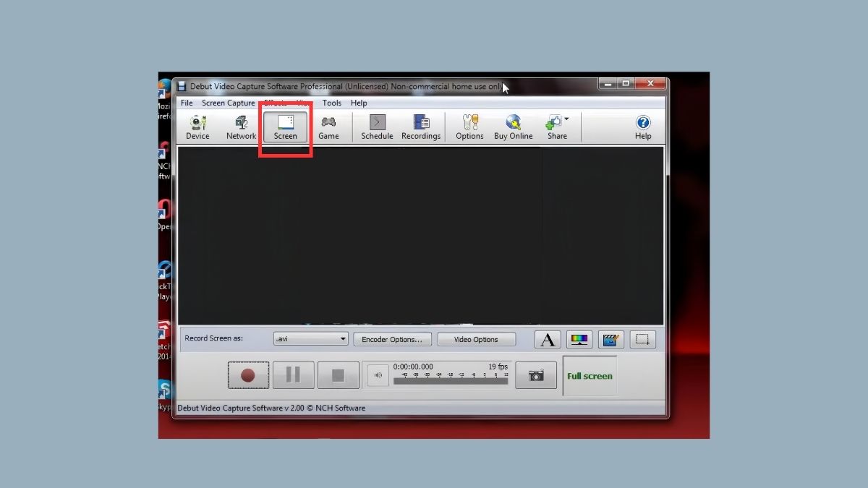Screen dimensions: 868x488
Task: Click the 19 fps readout
Action: tap(498, 367)
